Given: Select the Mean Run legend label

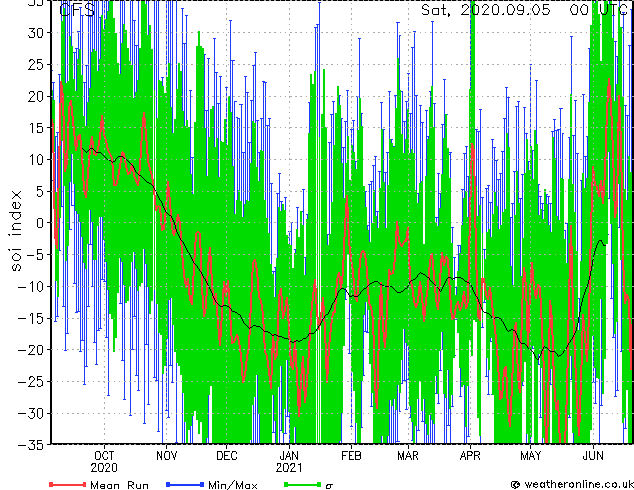Looking at the screenshot, I should [x=119, y=484].
